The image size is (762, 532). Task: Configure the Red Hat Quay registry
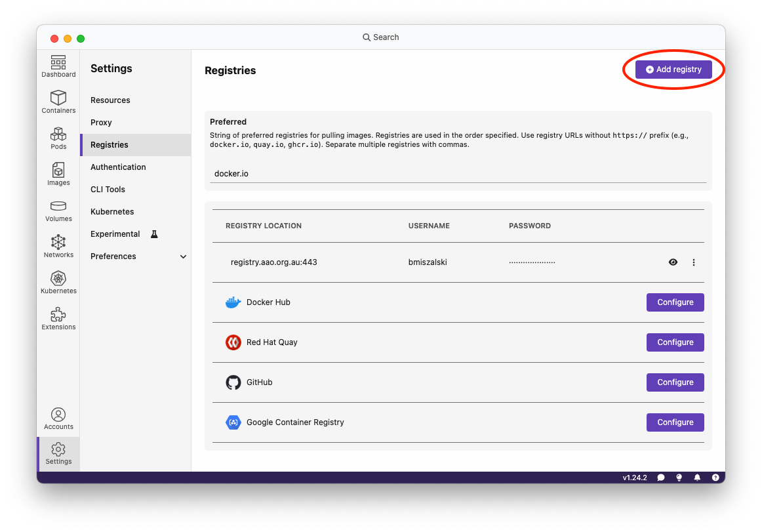coord(675,342)
